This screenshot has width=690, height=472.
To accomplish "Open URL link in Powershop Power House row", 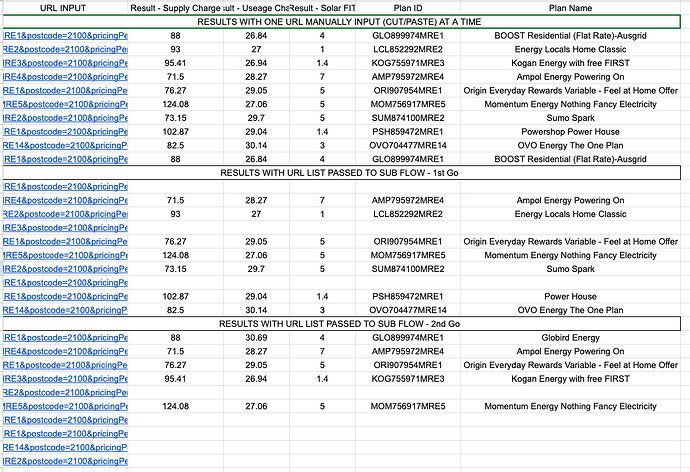I will [x=65, y=132].
